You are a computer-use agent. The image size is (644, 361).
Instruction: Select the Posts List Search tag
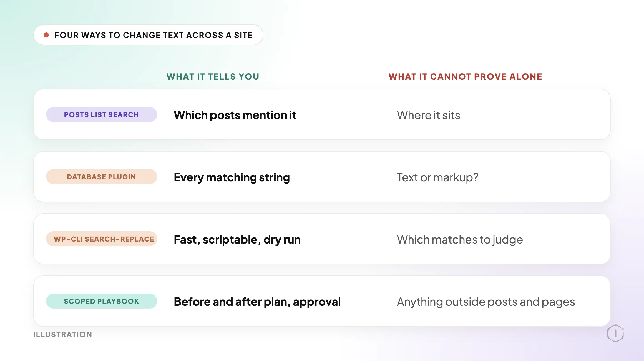click(x=101, y=114)
